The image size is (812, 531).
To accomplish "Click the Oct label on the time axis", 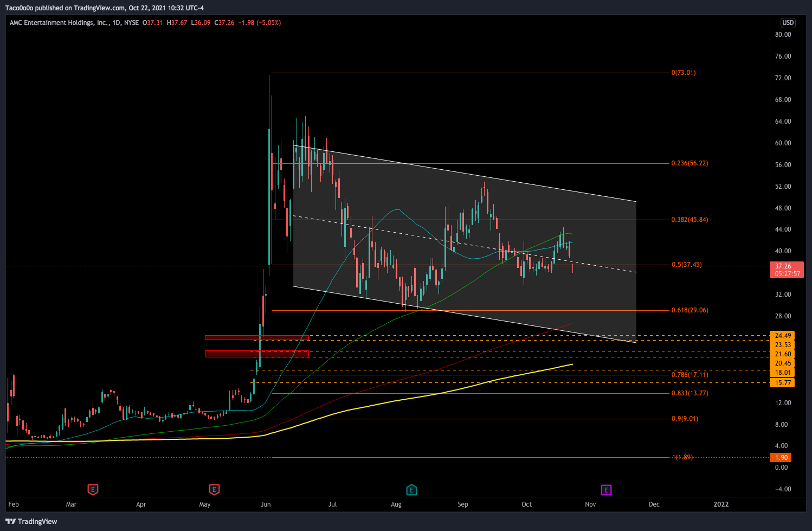I will coord(526,504).
